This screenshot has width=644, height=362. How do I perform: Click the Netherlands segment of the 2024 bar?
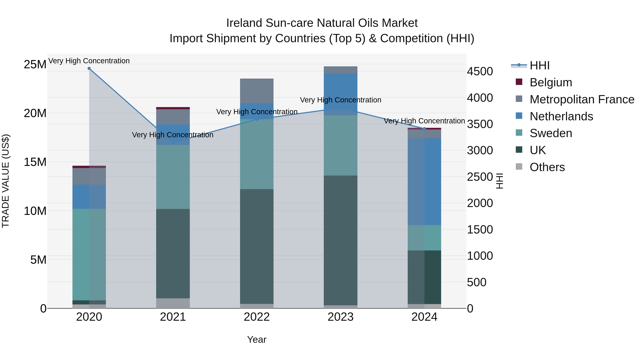(x=424, y=182)
